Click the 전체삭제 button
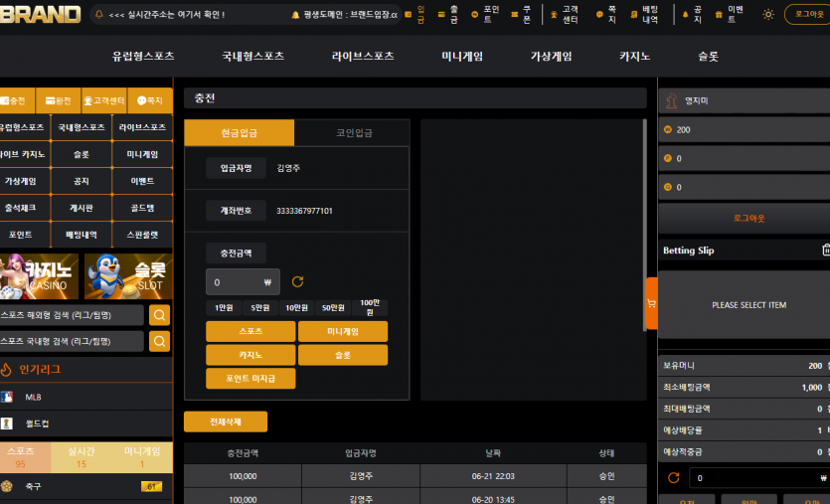This screenshot has height=504, width=830. (x=226, y=421)
